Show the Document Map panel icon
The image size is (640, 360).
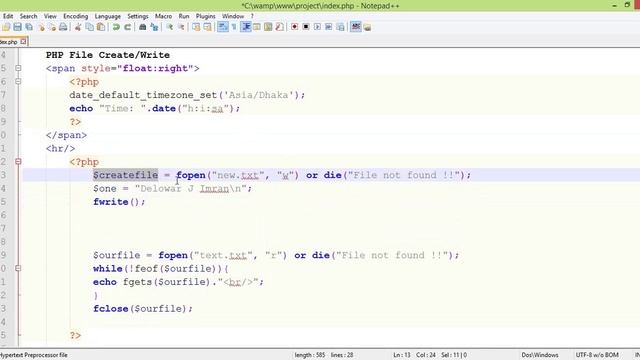tap(268, 27)
